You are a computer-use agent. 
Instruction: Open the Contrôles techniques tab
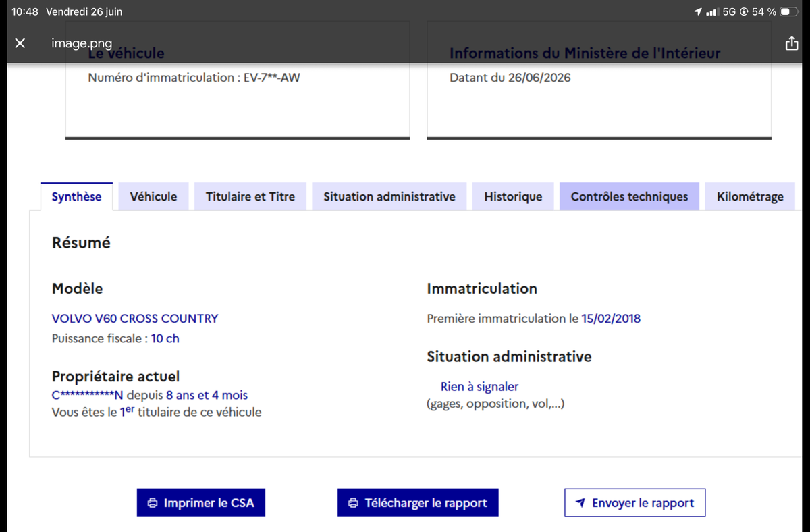tap(629, 196)
